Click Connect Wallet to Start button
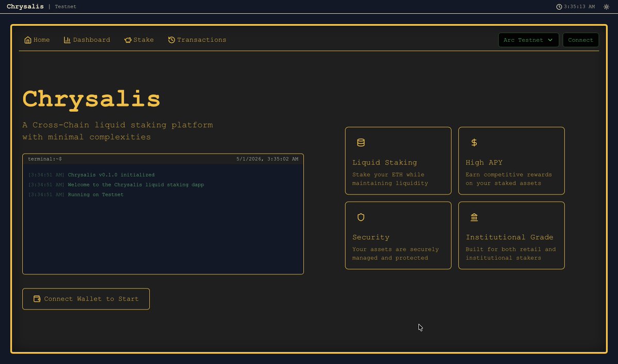Viewport: 618px width, 364px height. point(86,299)
